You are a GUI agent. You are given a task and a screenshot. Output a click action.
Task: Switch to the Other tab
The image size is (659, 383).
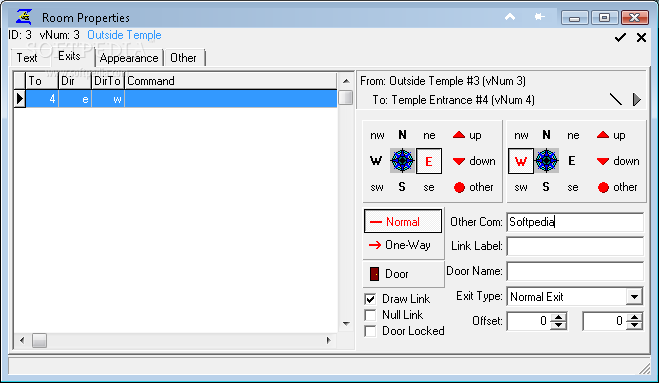coord(183,58)
